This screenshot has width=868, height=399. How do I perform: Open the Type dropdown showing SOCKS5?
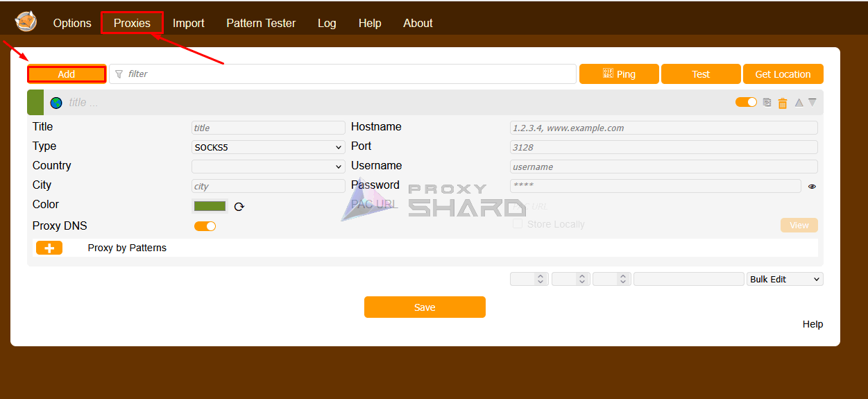pyautogui.click(x=268, y=147)
